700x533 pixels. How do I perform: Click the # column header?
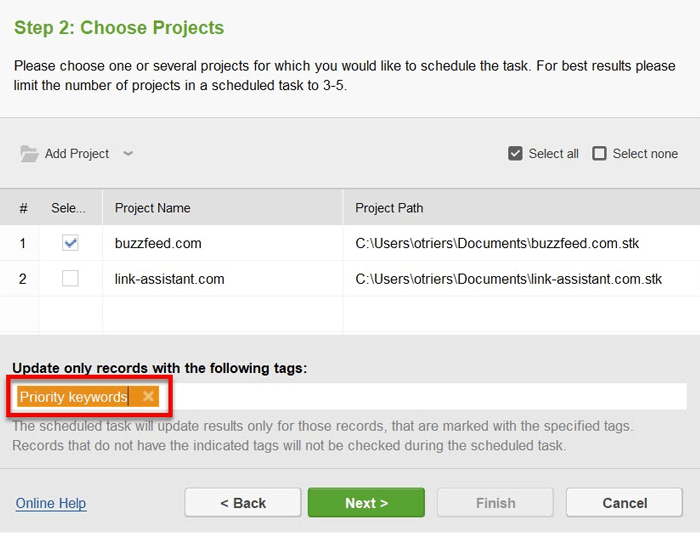click(23, 208)
